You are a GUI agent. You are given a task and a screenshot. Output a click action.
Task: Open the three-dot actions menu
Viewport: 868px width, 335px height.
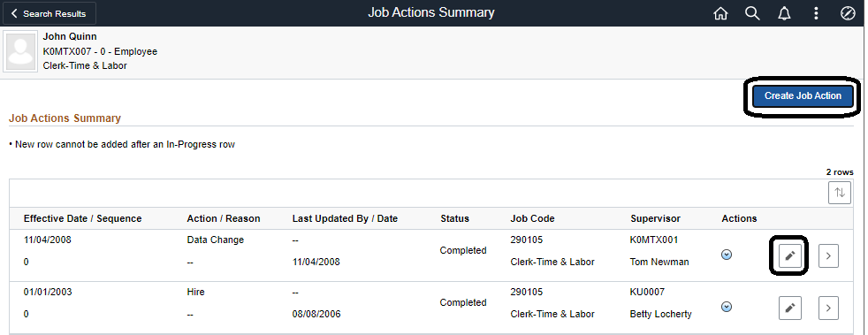(816, 13)
